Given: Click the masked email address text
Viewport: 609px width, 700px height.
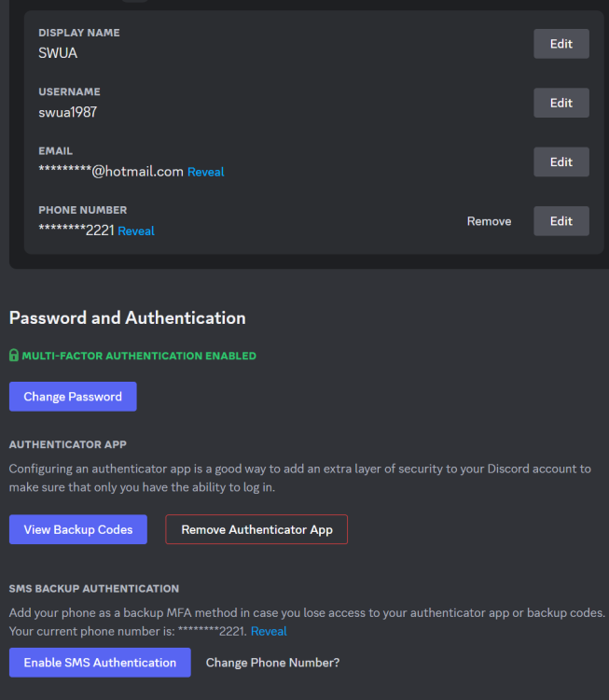Looking at the screenshot, I should [x=111, y=172].
